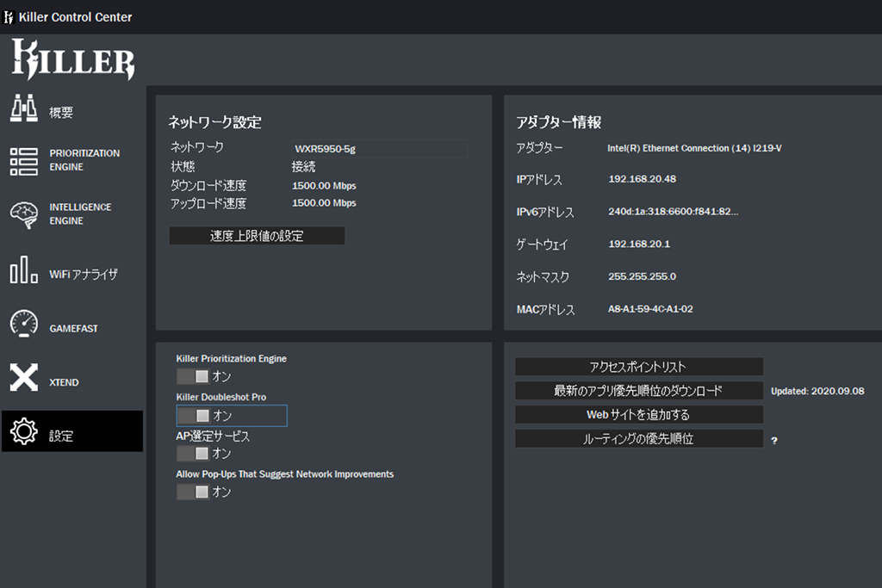The image size is (882, 588).
Task: Click IP address 192.168.20.48
Action: click(x=642, y=179)
